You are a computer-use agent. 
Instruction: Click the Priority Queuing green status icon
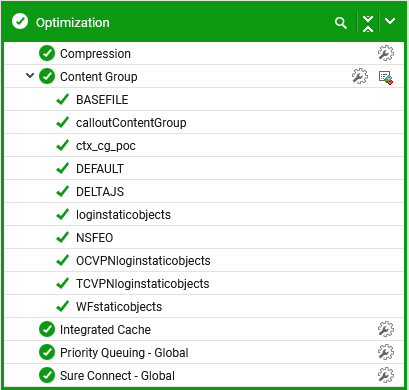pyautogui.click(x=47, y=352)
